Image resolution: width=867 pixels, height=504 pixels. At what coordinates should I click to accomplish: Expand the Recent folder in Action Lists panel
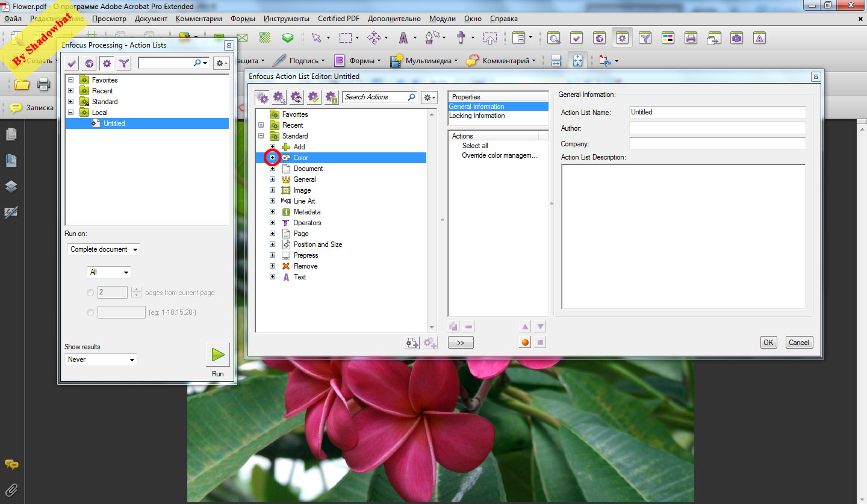pos(70,91)
